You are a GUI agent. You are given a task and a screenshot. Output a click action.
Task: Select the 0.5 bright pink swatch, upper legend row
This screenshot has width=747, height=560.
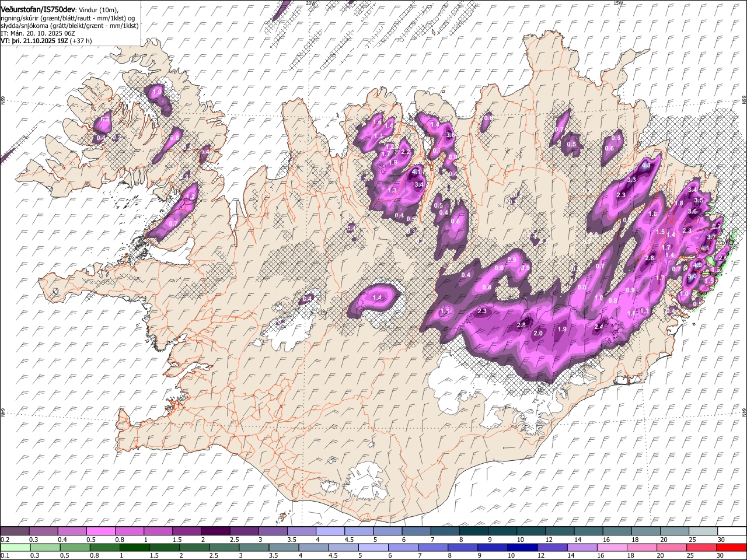100,531
